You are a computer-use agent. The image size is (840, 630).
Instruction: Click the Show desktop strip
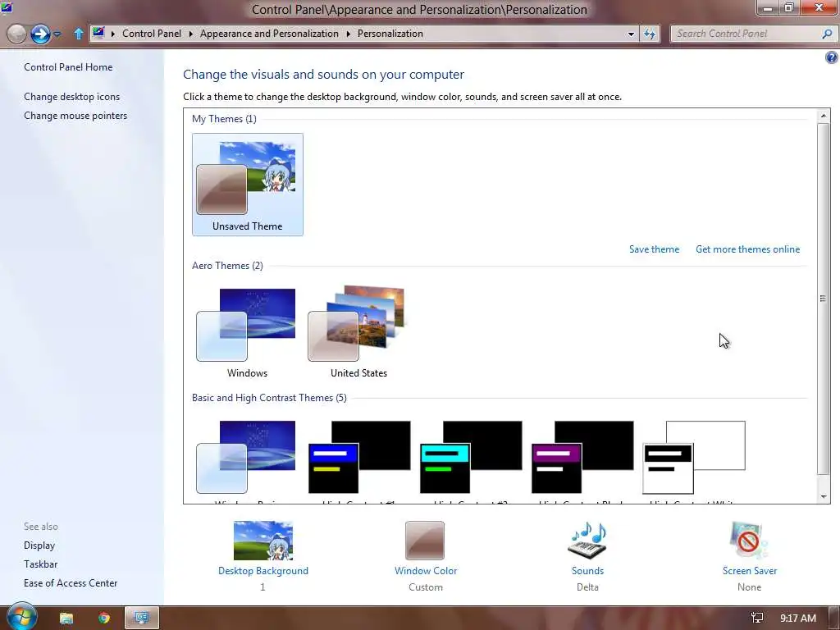click(834, 619)
